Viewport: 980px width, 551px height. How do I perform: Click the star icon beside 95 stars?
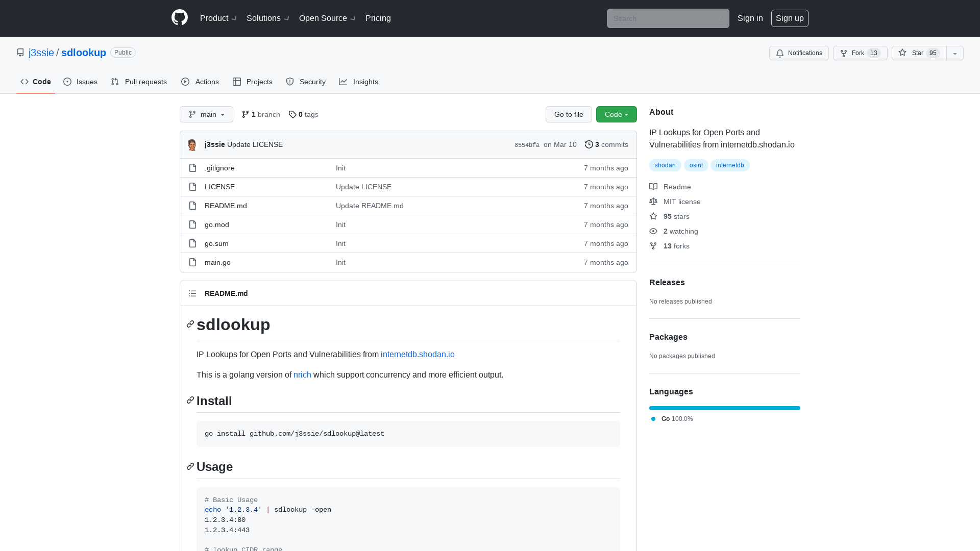point(653,216)
